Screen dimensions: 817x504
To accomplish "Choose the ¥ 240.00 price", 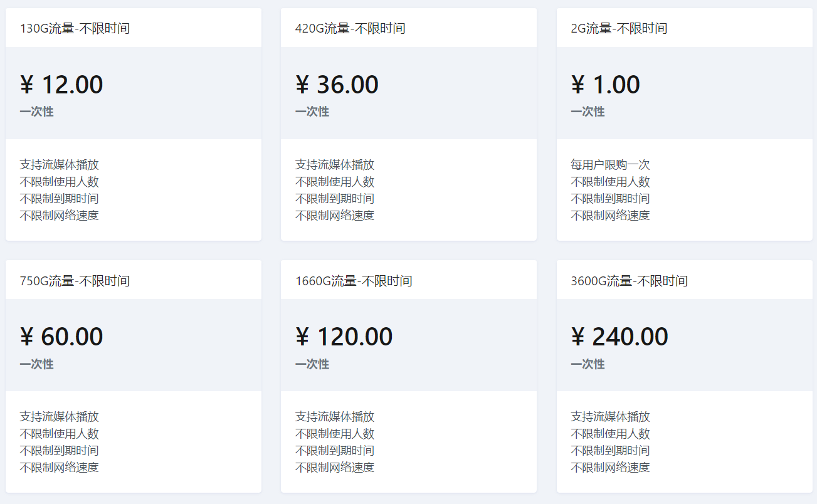I will coord(619,337).
